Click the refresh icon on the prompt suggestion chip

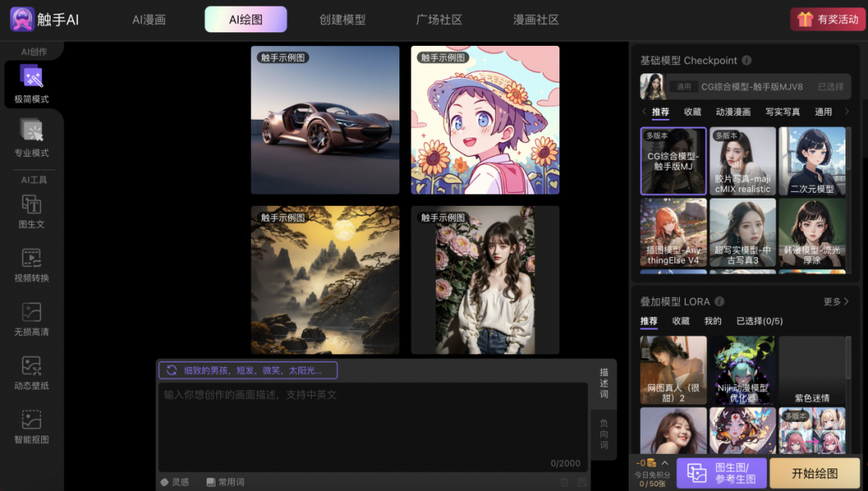172,370
